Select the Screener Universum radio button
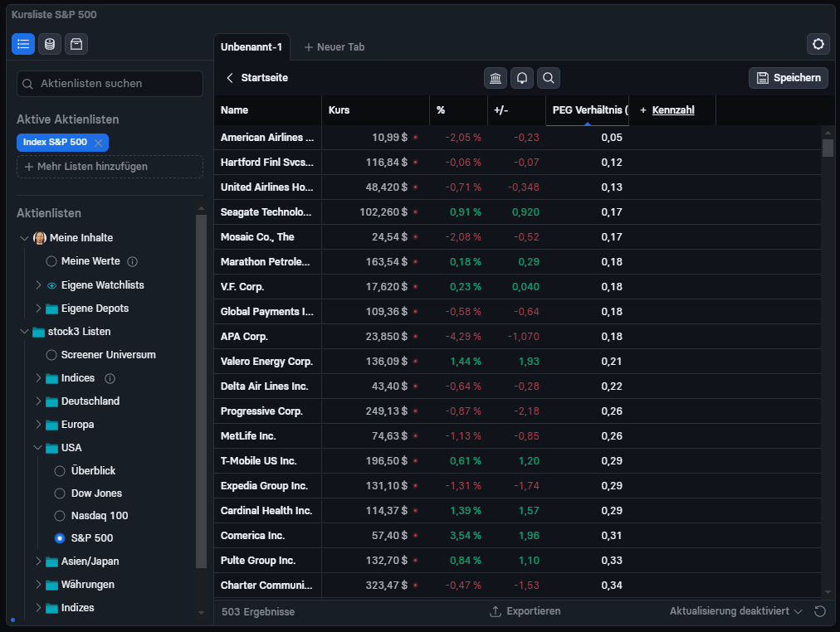The image size is (840, 632). click(x=51, y=355)
